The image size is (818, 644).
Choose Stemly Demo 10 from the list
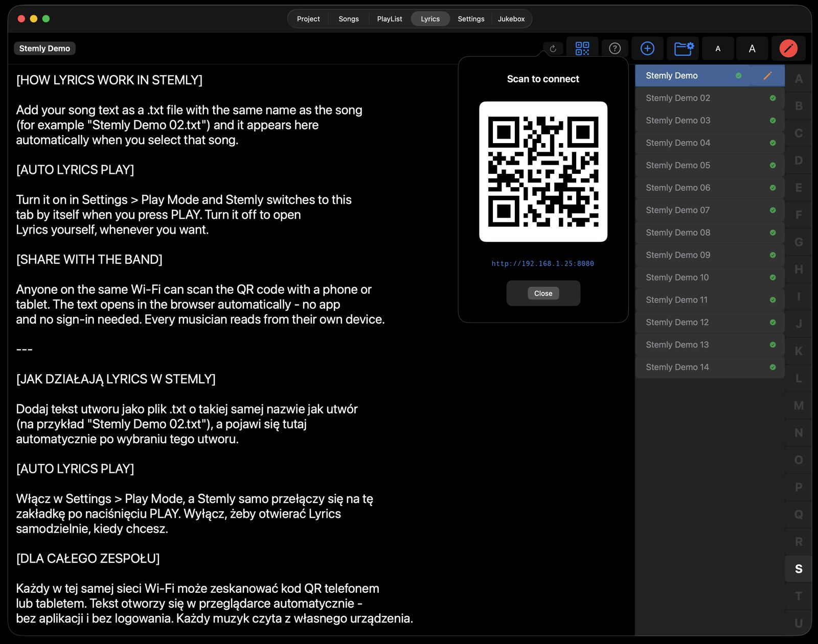[x=710, y=278]
